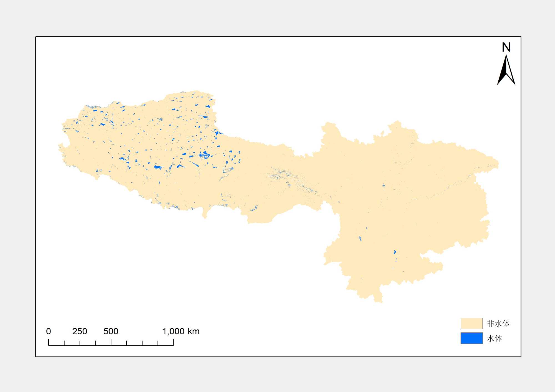
Task: Click the 250 scale bar label
Action: (80, 331)
